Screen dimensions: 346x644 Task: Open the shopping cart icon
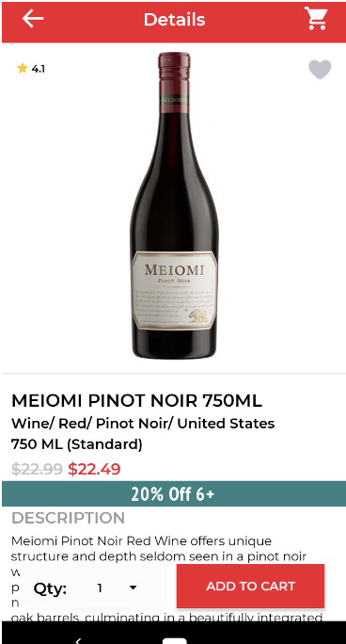(x=316, y=19)
